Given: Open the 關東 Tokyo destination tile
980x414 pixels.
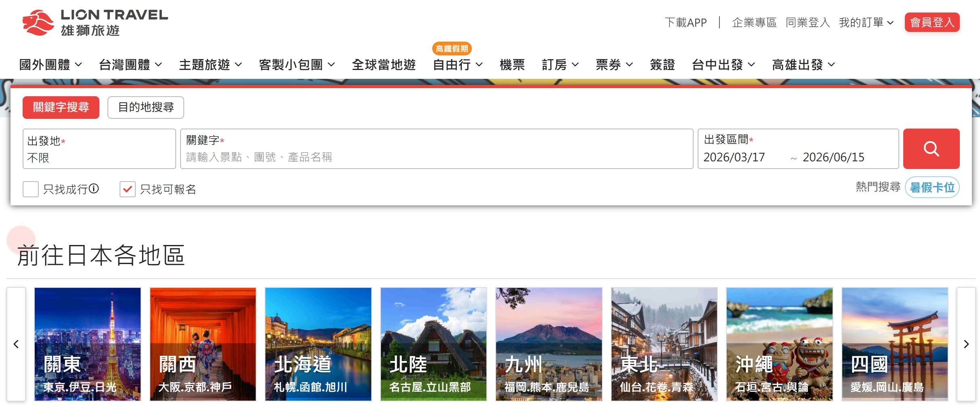Looking at the screenshot, I should tap(88, 344).
